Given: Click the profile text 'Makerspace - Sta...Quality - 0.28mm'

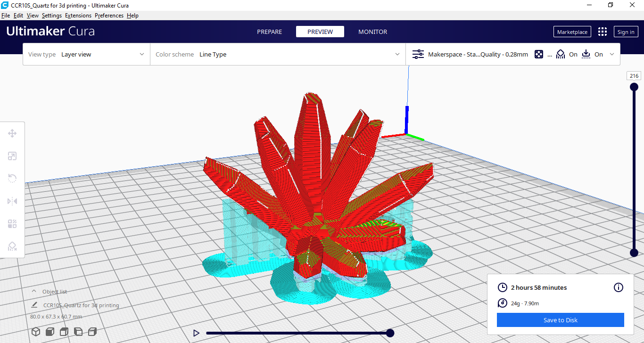Looking at the screenshot, I should (478, 54).
